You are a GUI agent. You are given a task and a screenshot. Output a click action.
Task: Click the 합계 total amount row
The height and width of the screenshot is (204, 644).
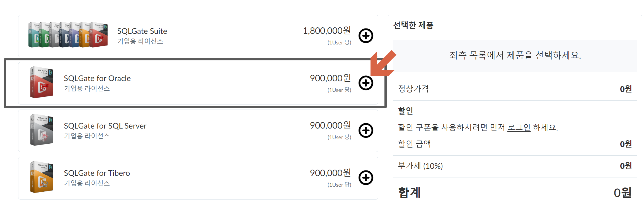(515, 192)
